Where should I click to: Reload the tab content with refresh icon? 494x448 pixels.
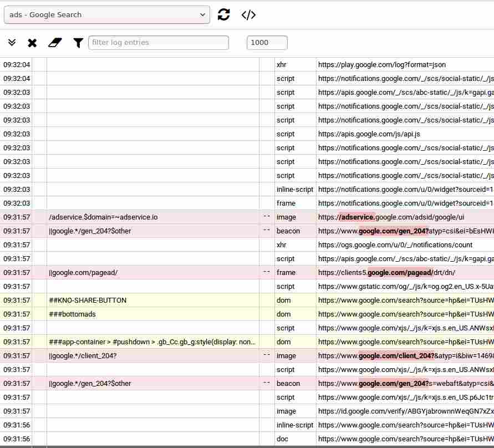point(223,15)
